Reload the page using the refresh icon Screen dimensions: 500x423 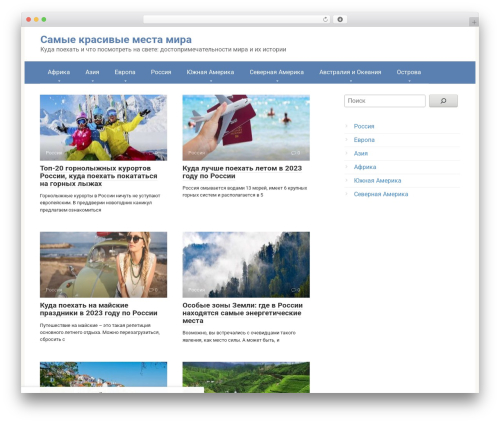(x=325, y=19)
